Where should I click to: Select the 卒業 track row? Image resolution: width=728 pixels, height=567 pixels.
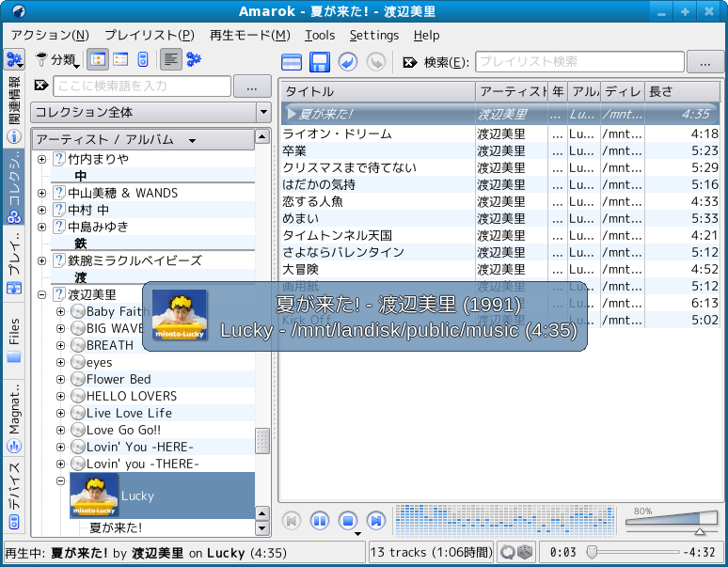click(500, 150)
